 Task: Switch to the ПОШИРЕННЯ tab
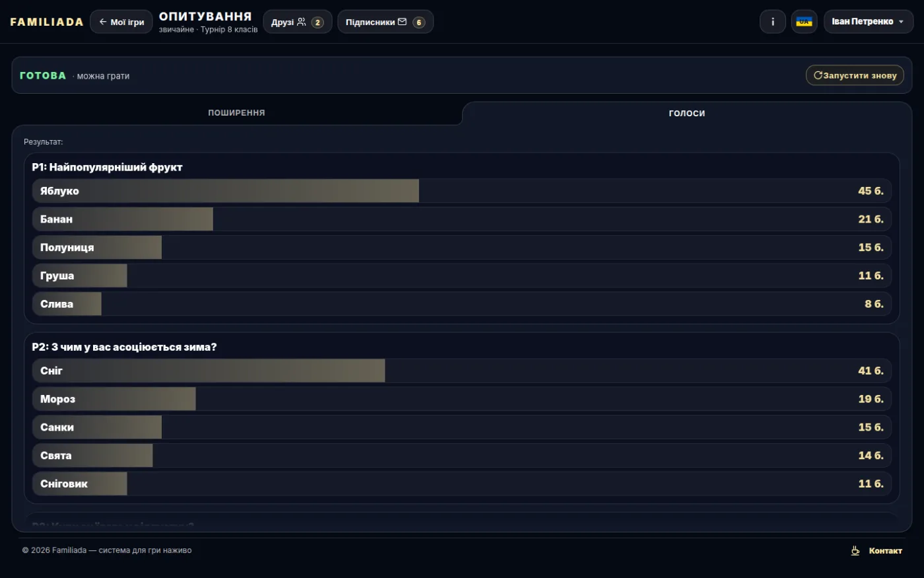pyautogui.click(x=236, y=113)
